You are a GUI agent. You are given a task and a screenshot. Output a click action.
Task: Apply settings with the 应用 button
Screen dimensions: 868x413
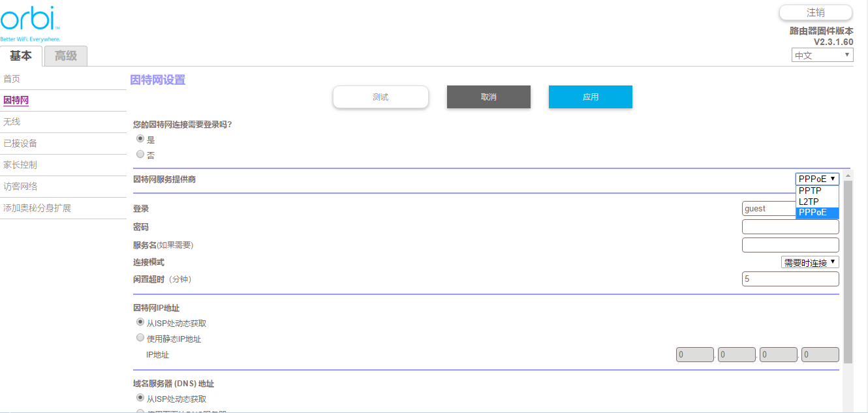click(x=590, y=97)
